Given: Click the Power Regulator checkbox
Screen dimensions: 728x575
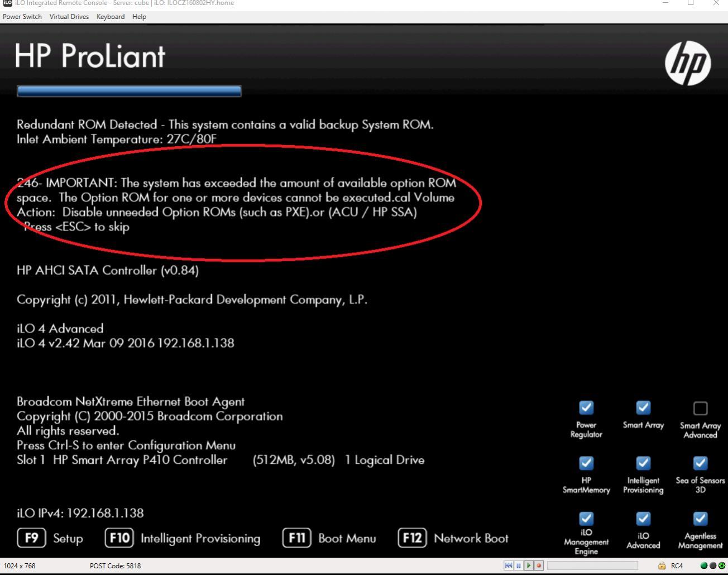Looking at the screenshot, I should (x=586, y=408).
